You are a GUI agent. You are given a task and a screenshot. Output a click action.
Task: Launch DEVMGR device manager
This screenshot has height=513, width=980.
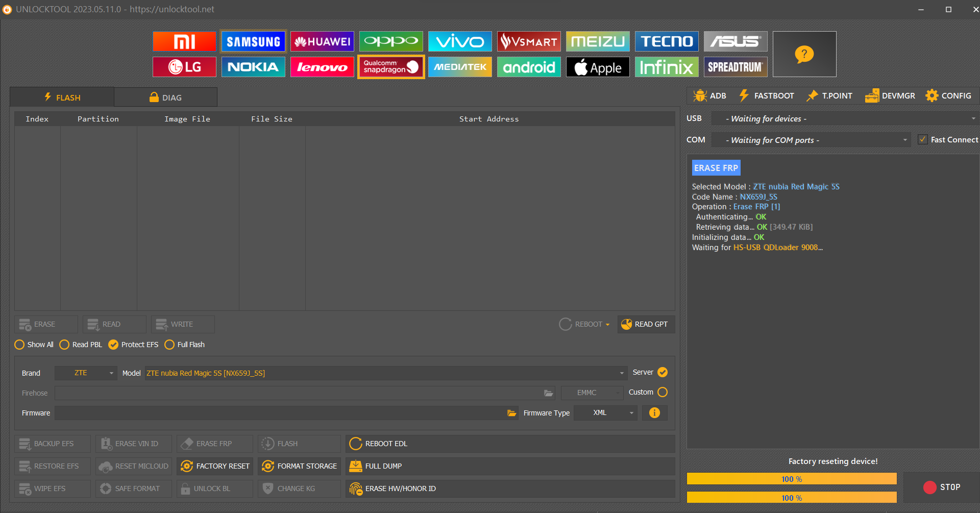point(890,95)
